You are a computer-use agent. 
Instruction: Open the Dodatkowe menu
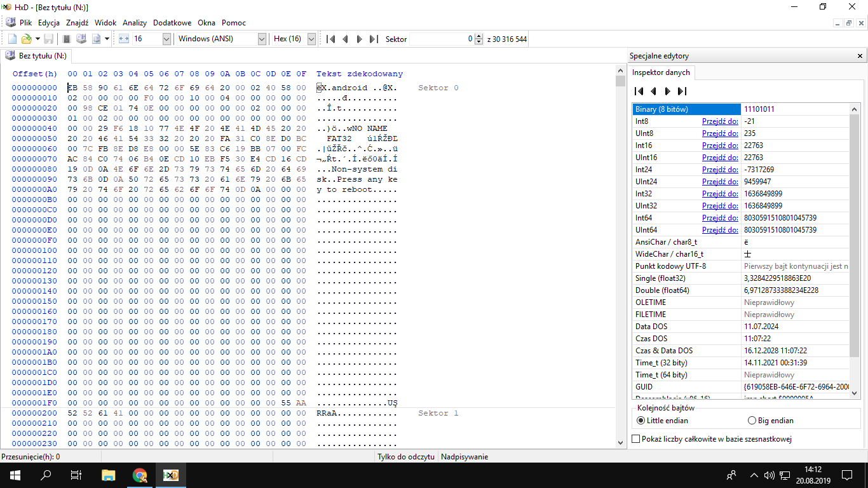(x=172, y=22)
